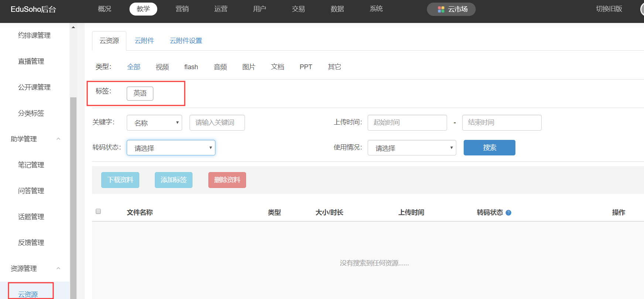Switch to the 云附件设置 tab

(186, 41)
